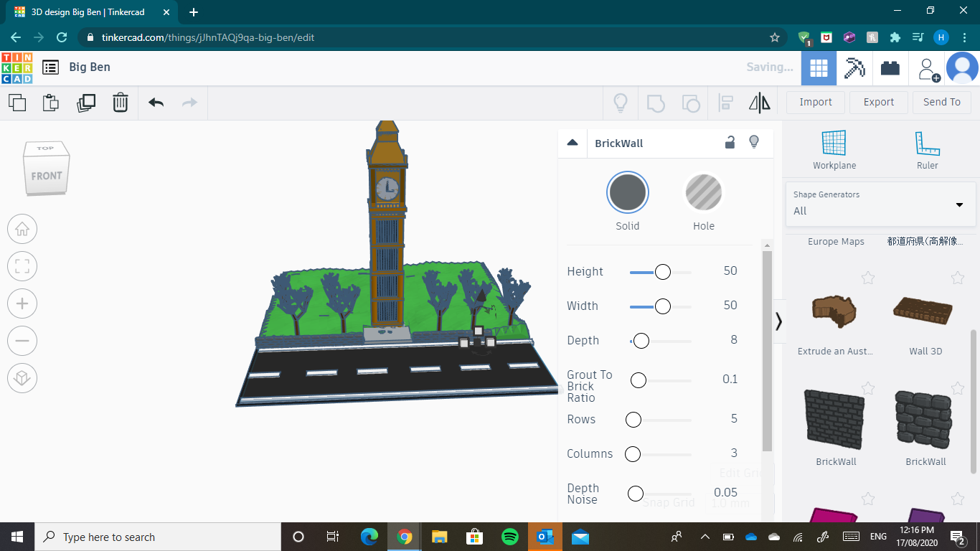Open the Shape Generators All dropdown
This screenshot has height=551, width=980.
[880, 204]
